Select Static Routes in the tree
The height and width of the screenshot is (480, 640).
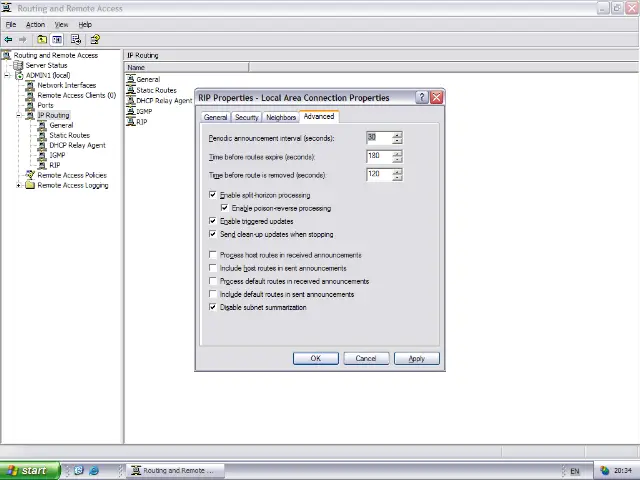[69, 136]
